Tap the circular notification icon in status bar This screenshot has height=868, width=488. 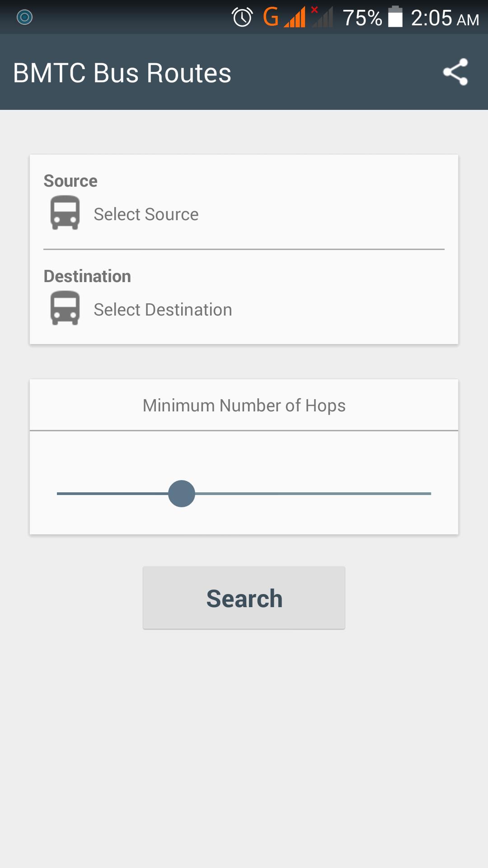24,17
